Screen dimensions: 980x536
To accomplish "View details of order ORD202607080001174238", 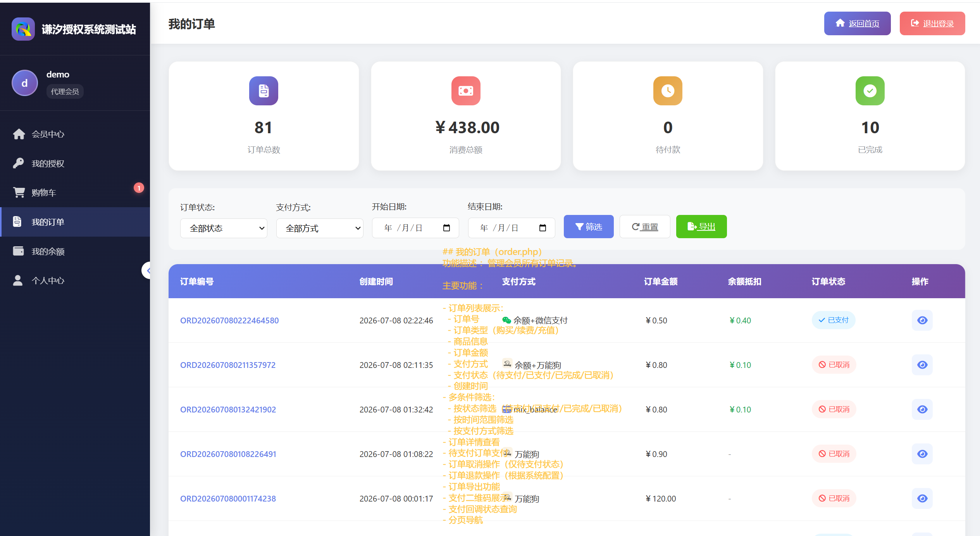I will [x=922, y=498].
